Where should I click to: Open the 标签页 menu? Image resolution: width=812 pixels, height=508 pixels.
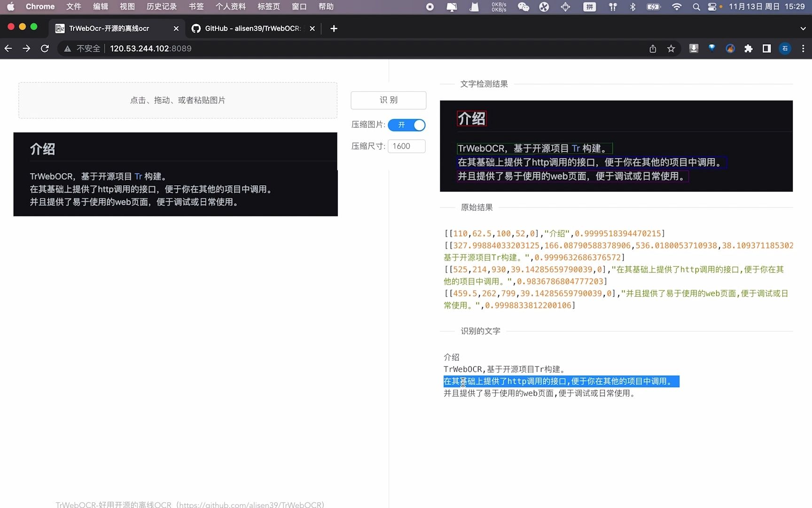268,7
